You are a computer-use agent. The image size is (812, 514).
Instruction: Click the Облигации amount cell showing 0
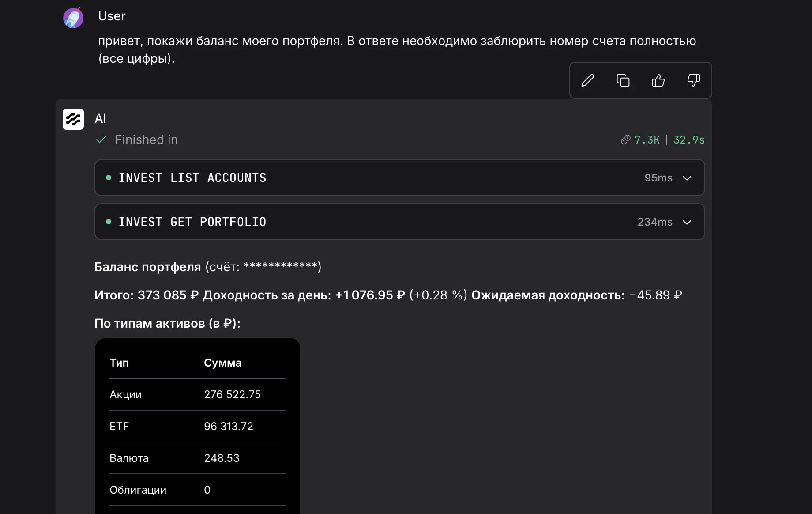tap(207, 490)
